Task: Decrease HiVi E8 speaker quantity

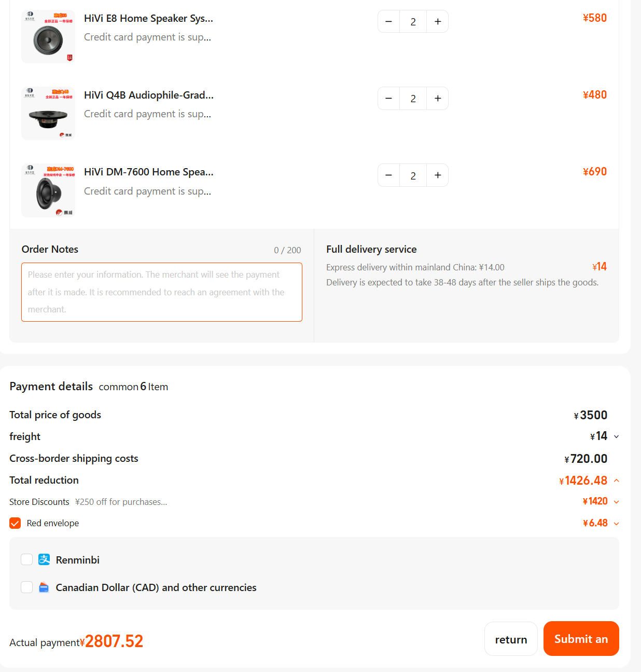Action: (388, 22)
